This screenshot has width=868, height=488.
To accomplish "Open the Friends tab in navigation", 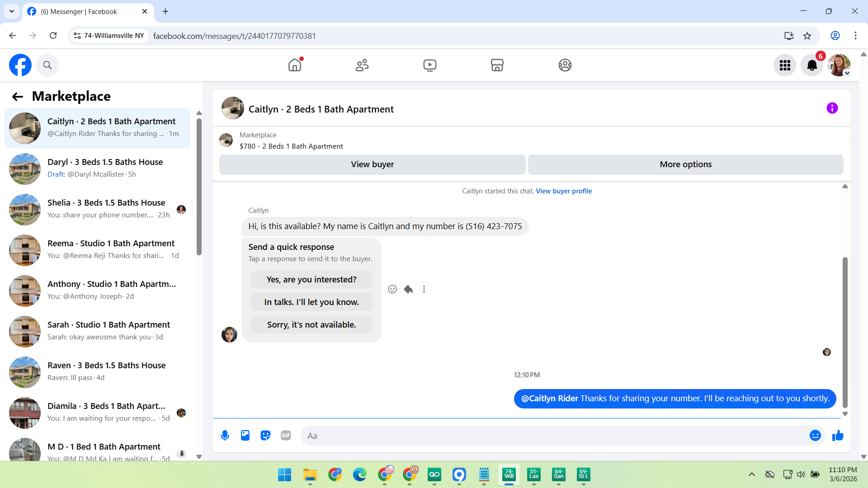I will [362, 66].
